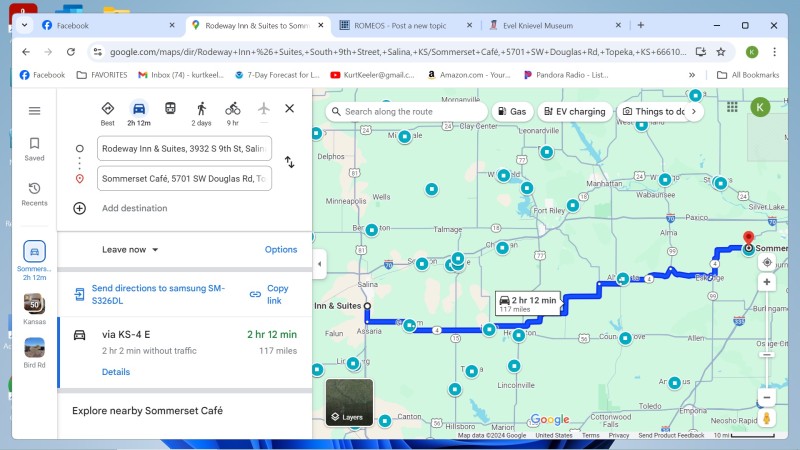Zoom in on the map
800x450 pixels.
pyautogui.click(x=767, y=282)
